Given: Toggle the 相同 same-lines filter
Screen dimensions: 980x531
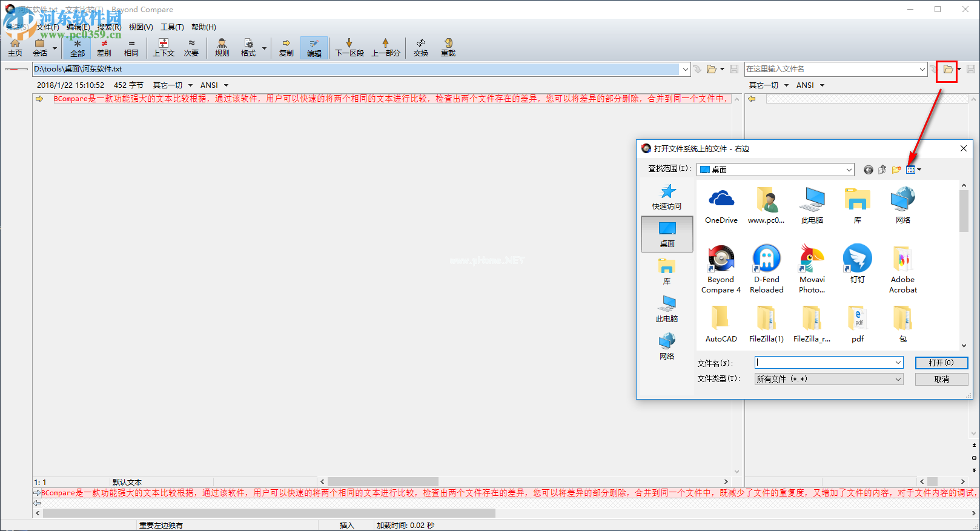Looking at the screenshot, I should 131,48.
